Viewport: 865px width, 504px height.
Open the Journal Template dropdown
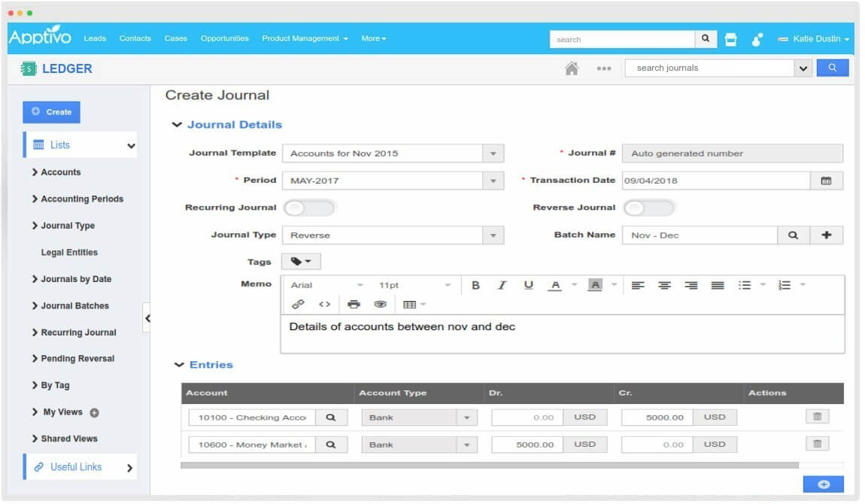493,153
